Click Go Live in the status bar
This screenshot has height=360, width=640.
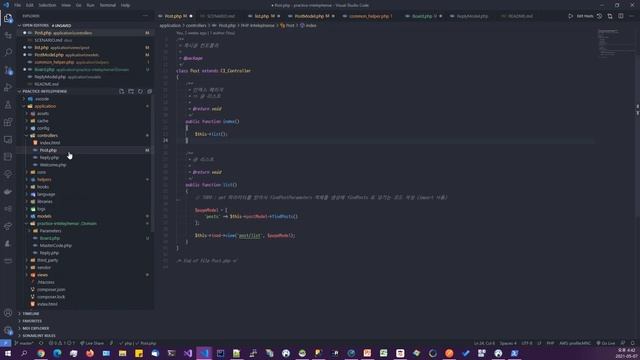606,343
